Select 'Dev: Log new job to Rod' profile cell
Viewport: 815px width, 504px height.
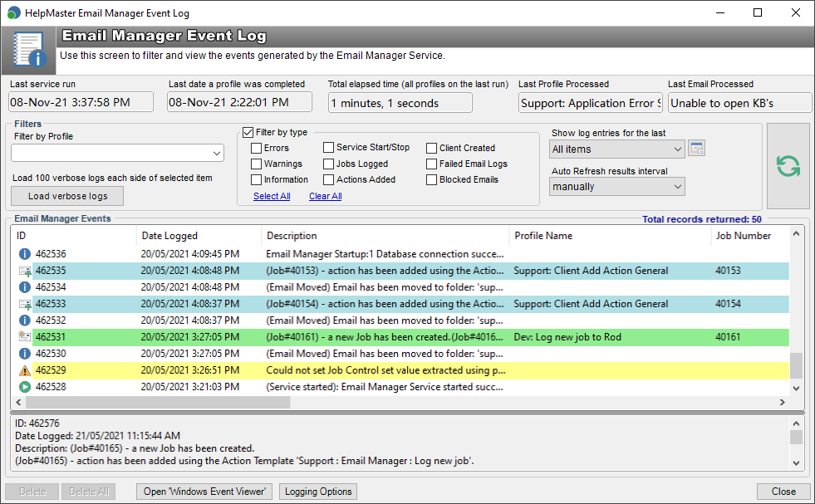567,337
